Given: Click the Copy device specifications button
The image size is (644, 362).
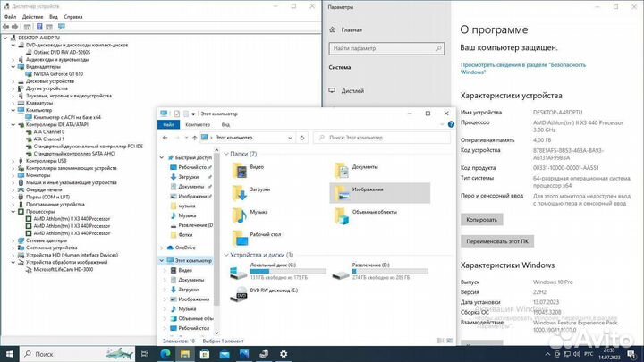Looking at the screenshot, I should click(481, 220).
